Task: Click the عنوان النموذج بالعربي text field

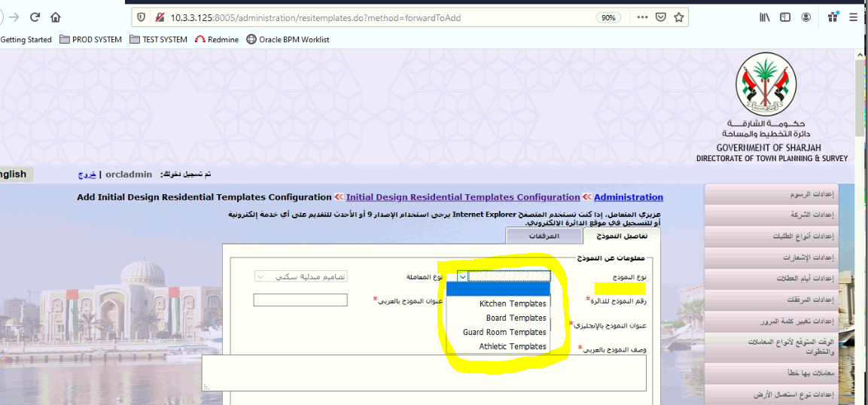Action: [300, 300]
